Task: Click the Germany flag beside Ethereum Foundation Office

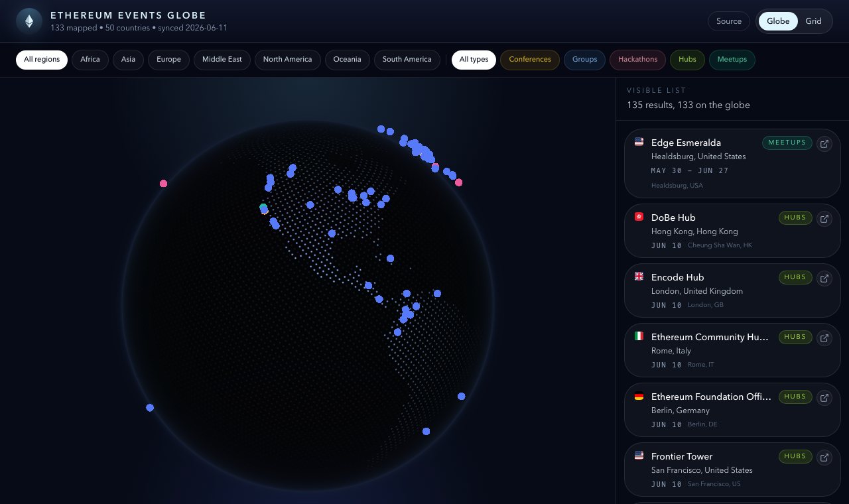Action: click(639, 396)
